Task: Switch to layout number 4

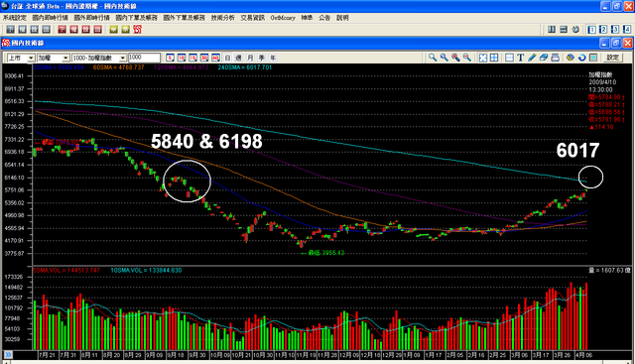Action: [x=627, y=29]
